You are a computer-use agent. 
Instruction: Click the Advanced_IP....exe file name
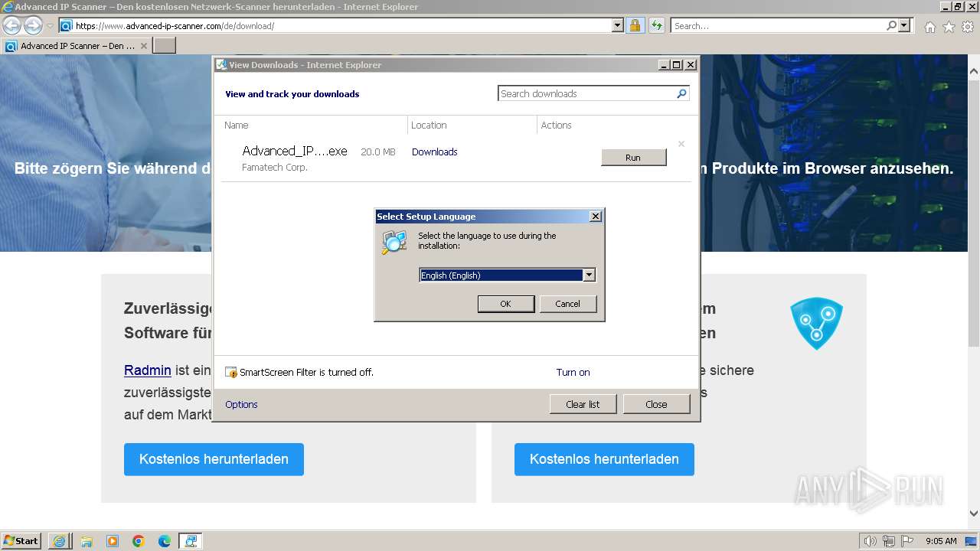(x=295, y=152)
